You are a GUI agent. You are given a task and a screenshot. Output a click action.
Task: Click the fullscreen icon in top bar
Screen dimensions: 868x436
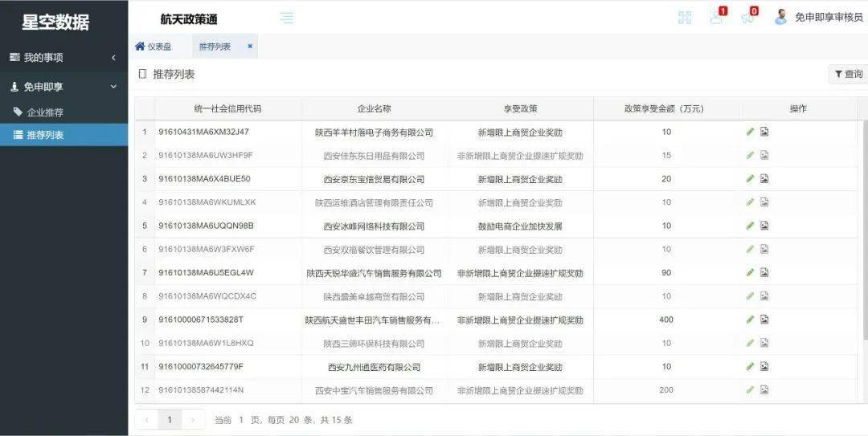click(x=685, y=18)
